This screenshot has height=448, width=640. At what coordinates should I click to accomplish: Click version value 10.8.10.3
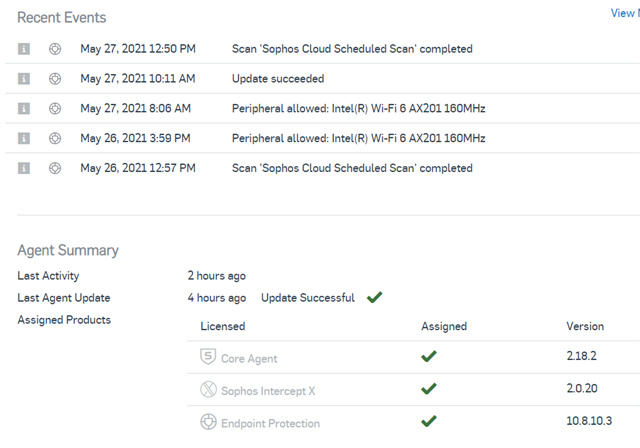589,421
